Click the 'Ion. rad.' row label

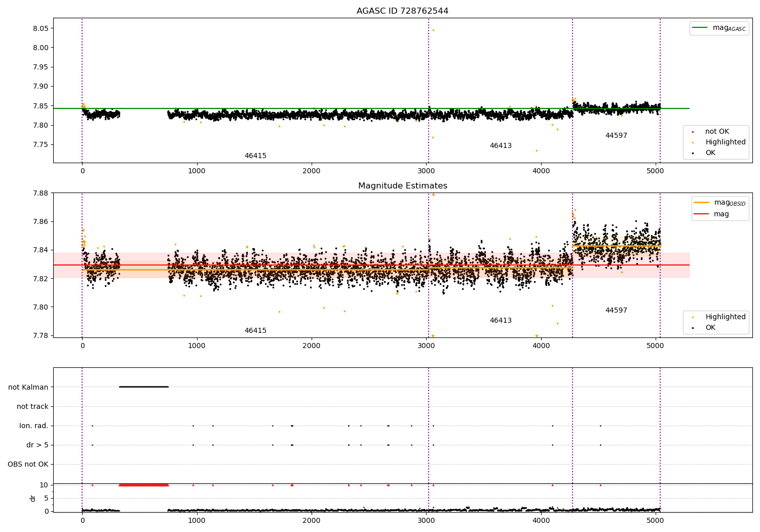pos(34,426)
